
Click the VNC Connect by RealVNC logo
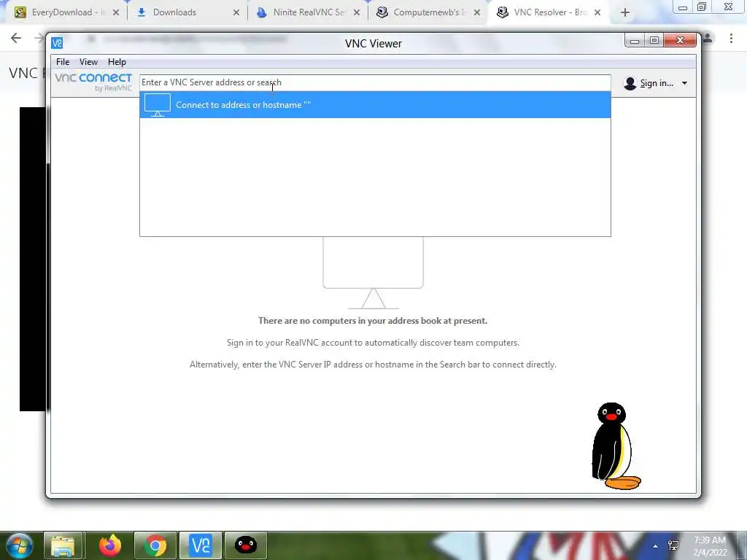(93, 82)
